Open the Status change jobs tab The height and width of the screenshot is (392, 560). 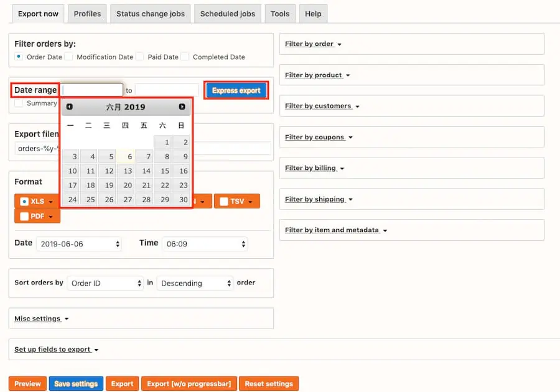[151, 14]
